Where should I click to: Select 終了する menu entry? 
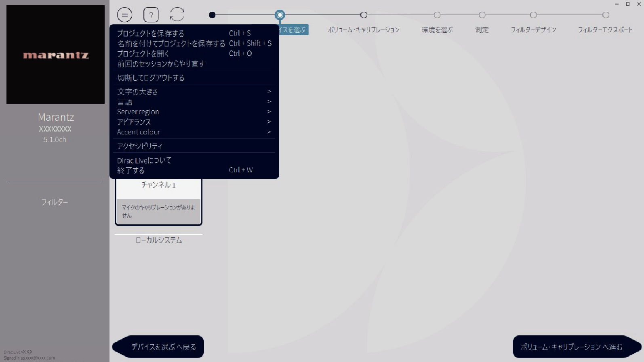(194, 170)
